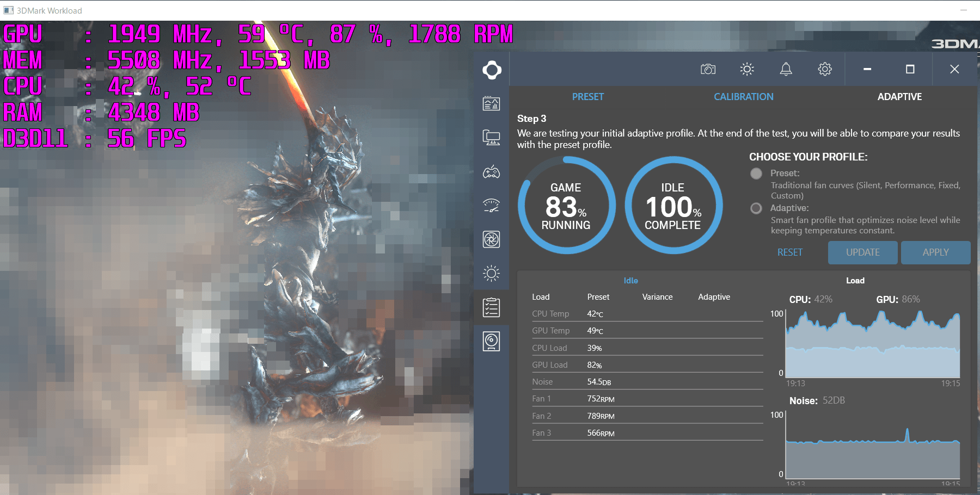Click the Noise: 52DB readout
This screenshot has height=495, width=980.
(817, 400)
